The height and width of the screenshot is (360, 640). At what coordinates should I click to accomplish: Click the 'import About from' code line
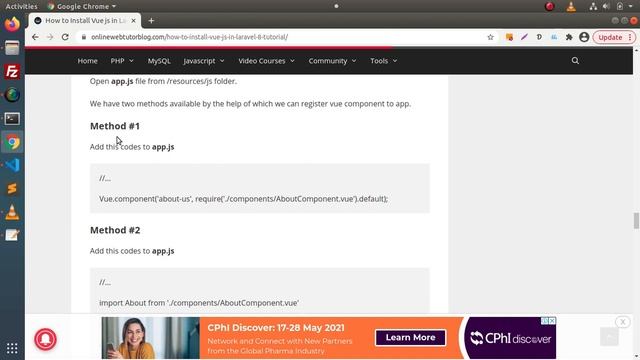199,303
